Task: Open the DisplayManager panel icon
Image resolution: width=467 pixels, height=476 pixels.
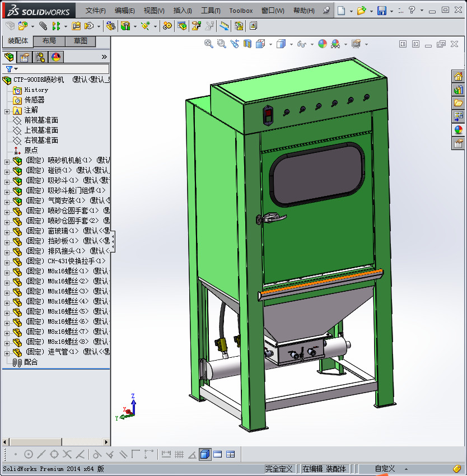Action: (x=55, y=57)
